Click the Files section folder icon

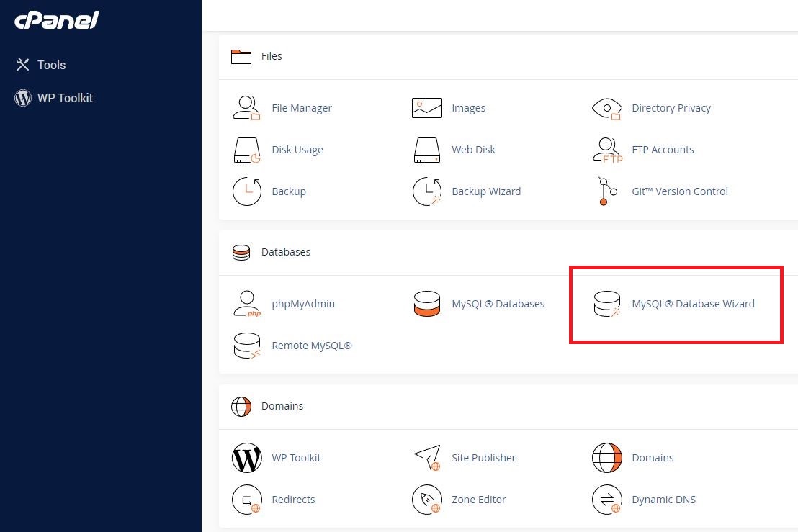coord(241,56)
